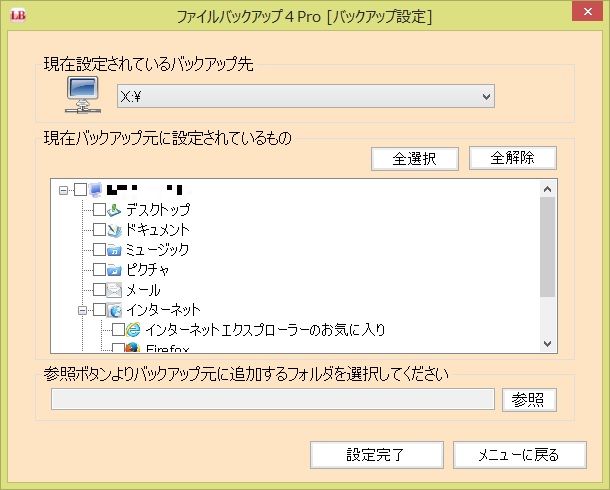
Task: Click the 参照 browse button
Action: (529, 399)
